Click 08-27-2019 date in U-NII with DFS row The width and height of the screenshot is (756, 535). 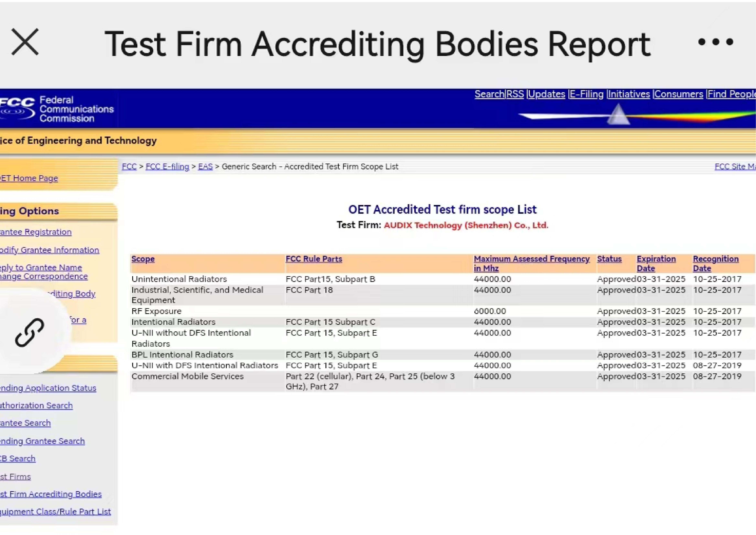pyautogui.click(x=717, y=366)
